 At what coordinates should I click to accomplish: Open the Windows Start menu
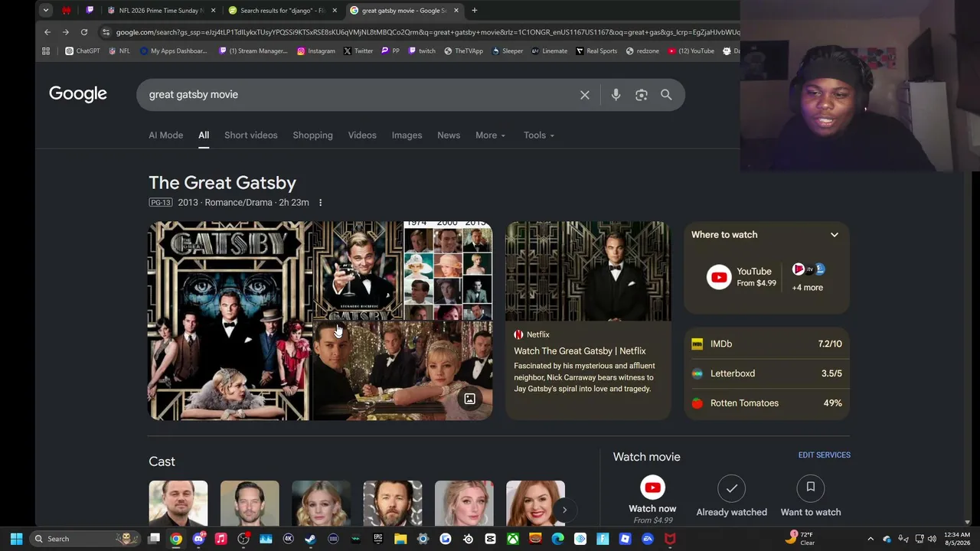(16, 539)
